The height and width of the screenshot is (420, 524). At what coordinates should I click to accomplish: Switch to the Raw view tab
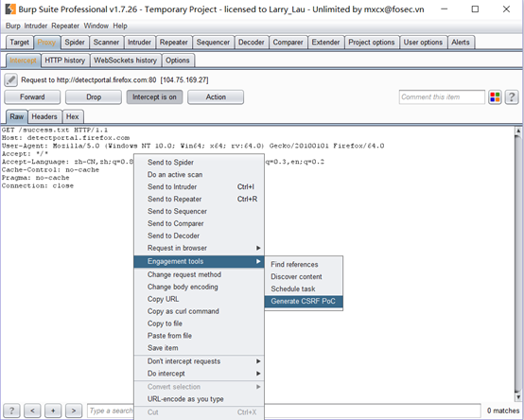click(17, 116)
